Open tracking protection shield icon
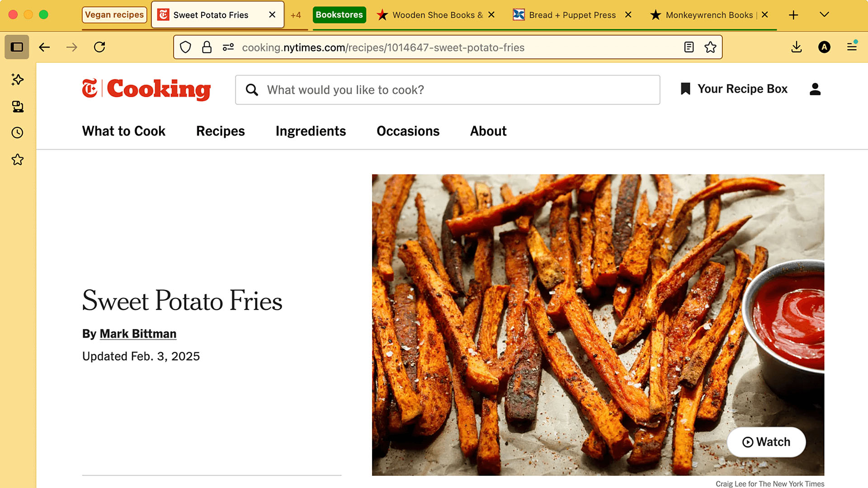The image size is (868, 488). pyautogui.click(x=185, y=47)
